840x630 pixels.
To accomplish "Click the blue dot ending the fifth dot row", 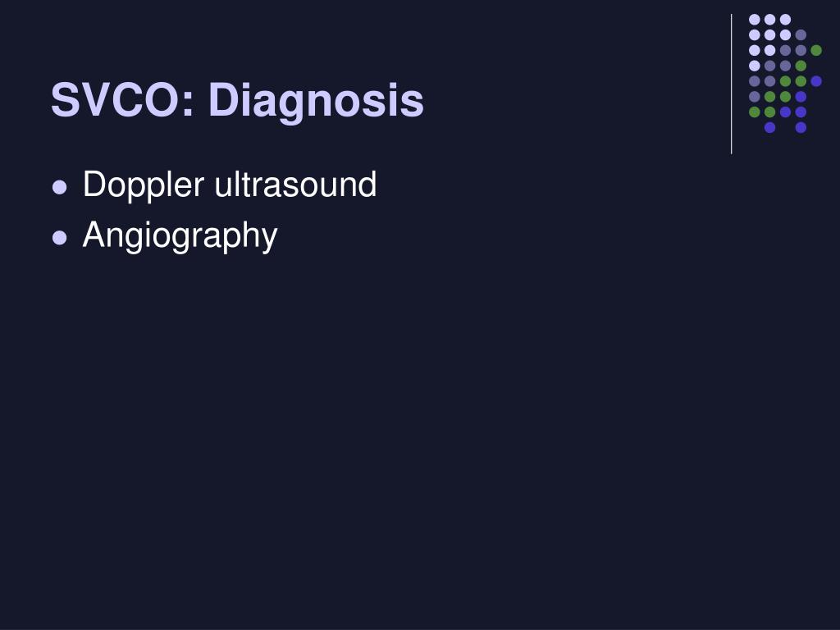I will (816, 81).
